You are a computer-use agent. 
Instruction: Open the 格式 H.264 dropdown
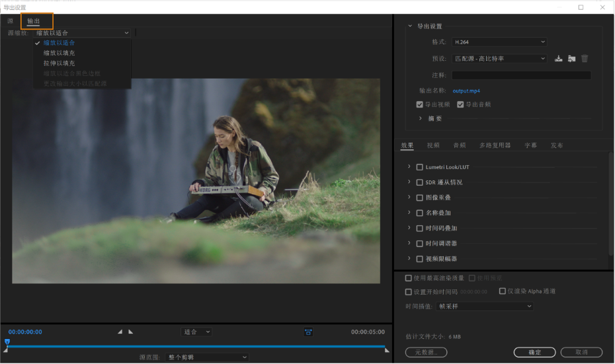pos(499,42)
